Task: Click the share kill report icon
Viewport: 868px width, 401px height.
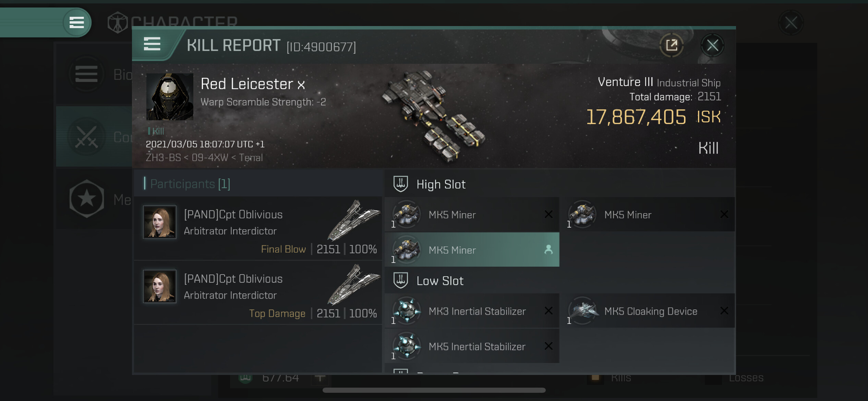Action: point(671,45)
